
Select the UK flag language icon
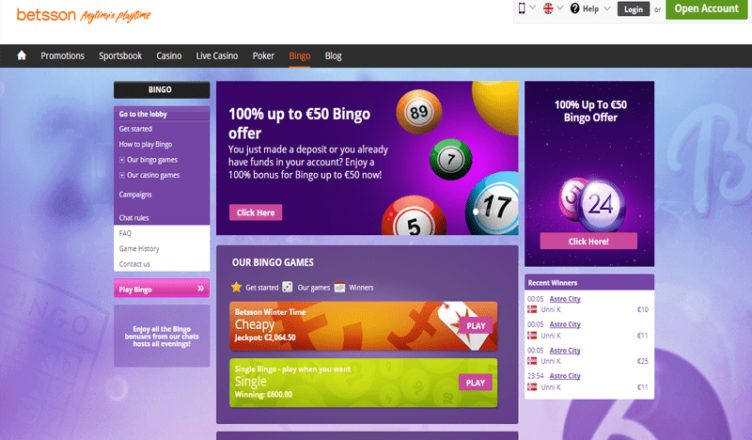[548, 9]
